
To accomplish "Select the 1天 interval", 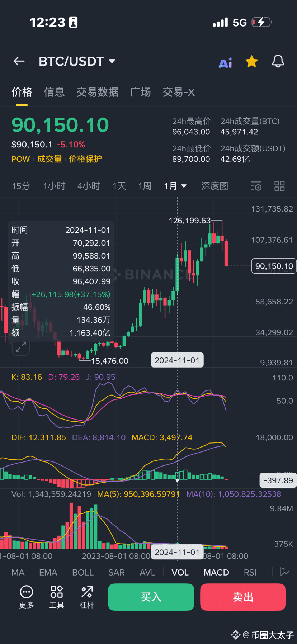I will [x=119, y=186].
